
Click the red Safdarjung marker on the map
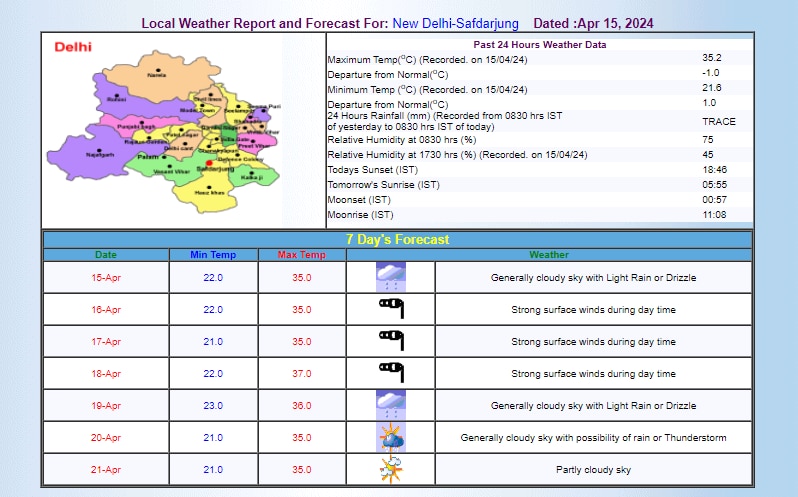(x=209, y=163)
